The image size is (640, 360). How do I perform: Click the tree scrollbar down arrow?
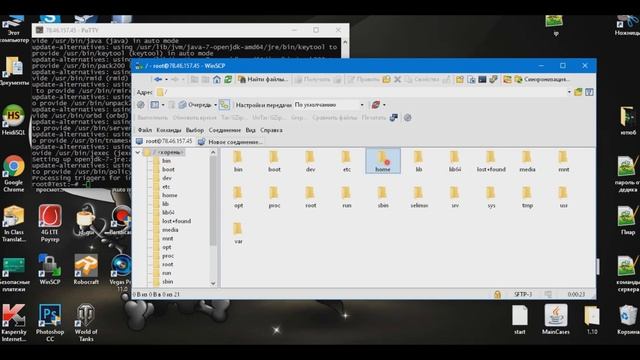coord(213,283)
